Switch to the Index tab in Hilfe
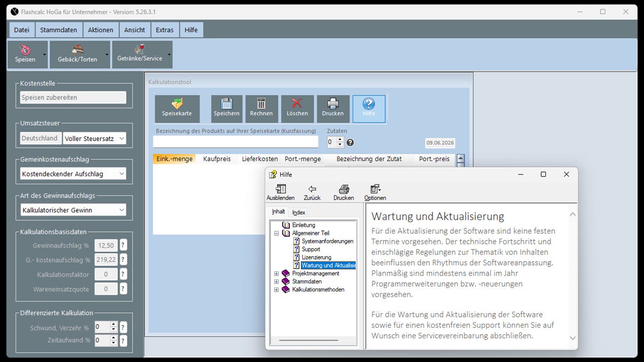The image size is (644, 362). (x=299, y=212)
